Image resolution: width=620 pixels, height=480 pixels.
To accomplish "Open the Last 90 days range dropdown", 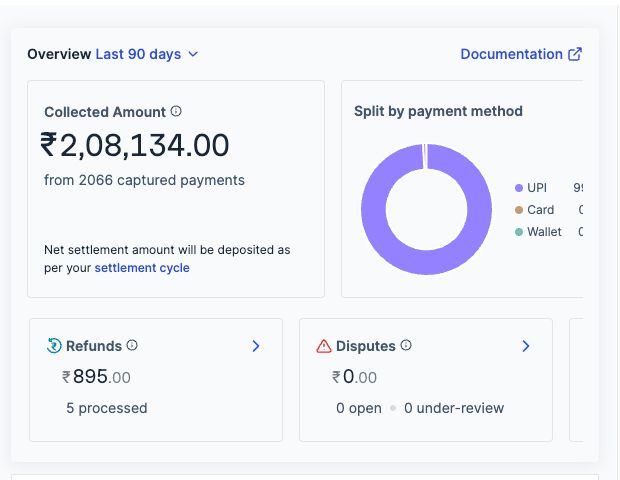I will coord(147,54).
